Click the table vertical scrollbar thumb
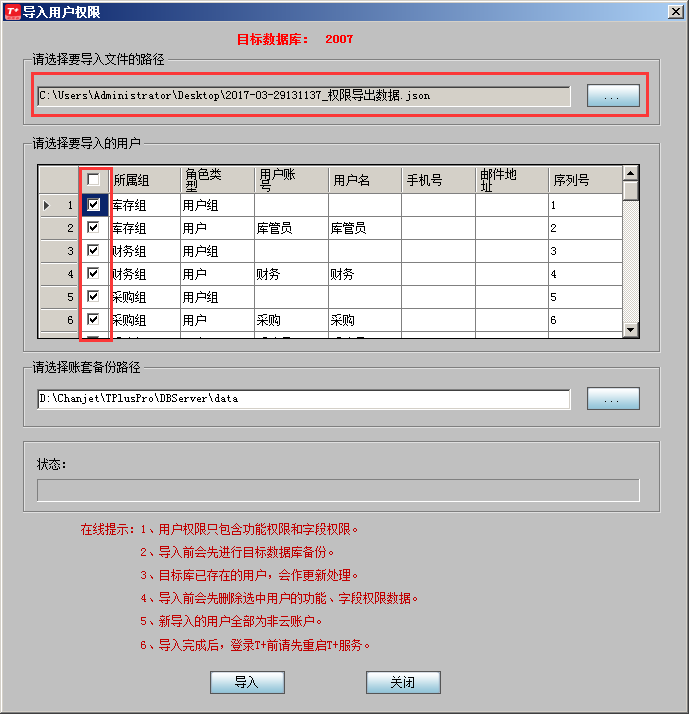Image resolution: width=689 pixels, height=714 pixels. coord(631,191)
